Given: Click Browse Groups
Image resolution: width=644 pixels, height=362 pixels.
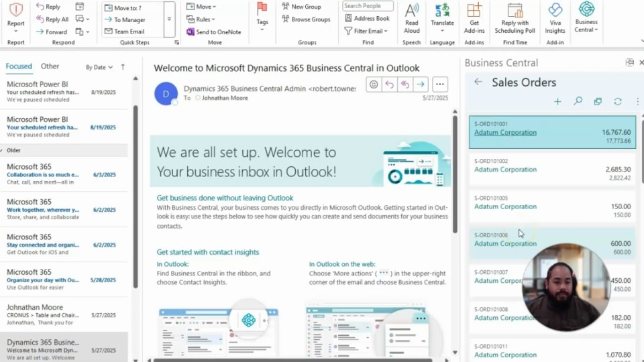Looking at the screenshot, I should coord(306,19).
